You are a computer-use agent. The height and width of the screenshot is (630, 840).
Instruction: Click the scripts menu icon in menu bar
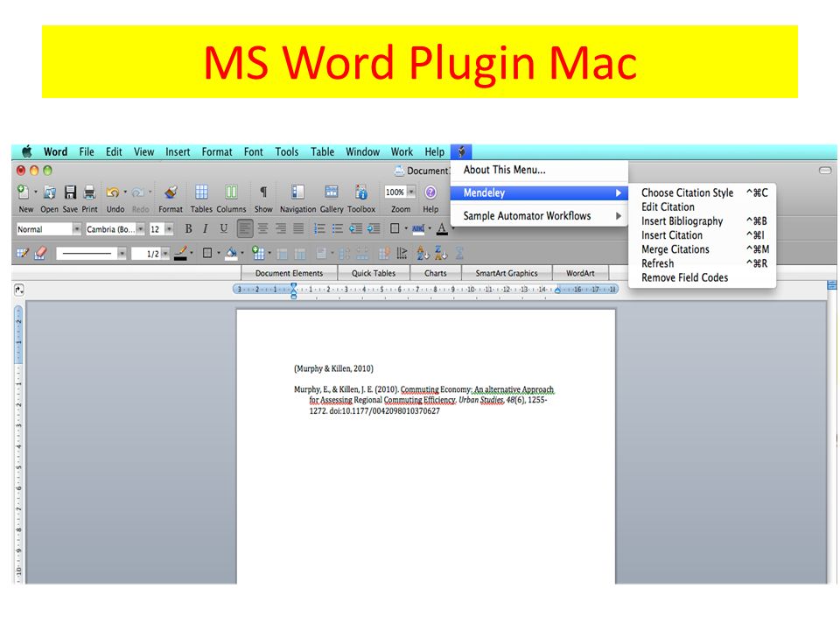(x=461, y=151)
